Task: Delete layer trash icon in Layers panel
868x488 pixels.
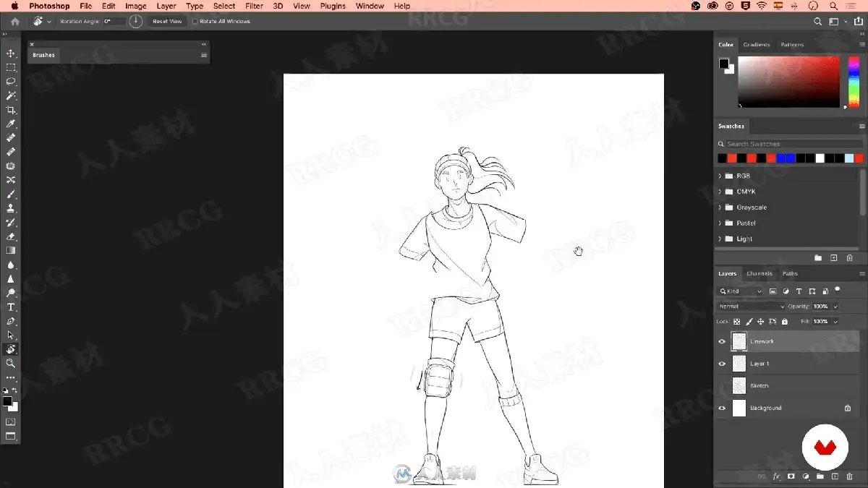Action: pos(849,477)
